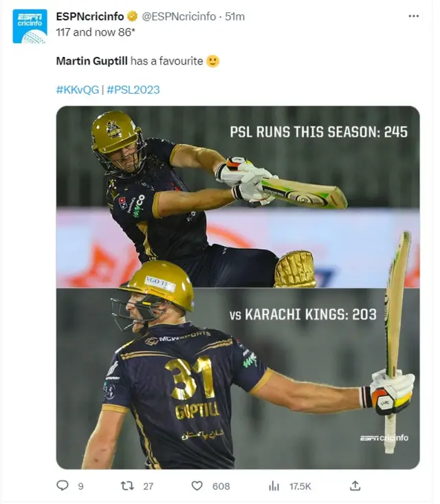440x504 pixels.
Task: Open the 51m timestamp link
Action: pyautogui.click(x=235, y=16)
